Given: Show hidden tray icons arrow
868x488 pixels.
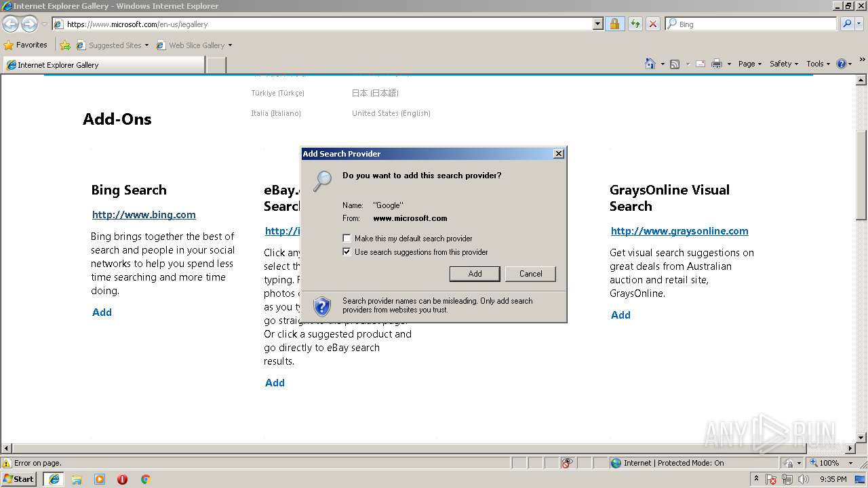Looking at the screenshot, I should (756, 479).
